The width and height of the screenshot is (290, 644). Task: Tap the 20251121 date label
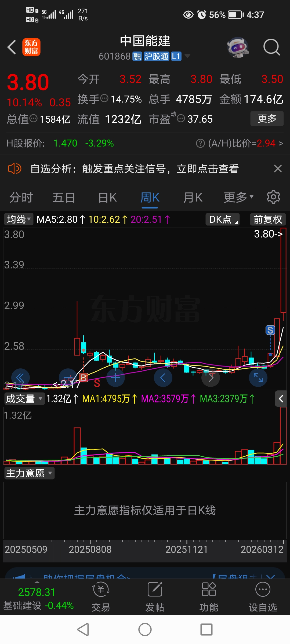(187, 550)
